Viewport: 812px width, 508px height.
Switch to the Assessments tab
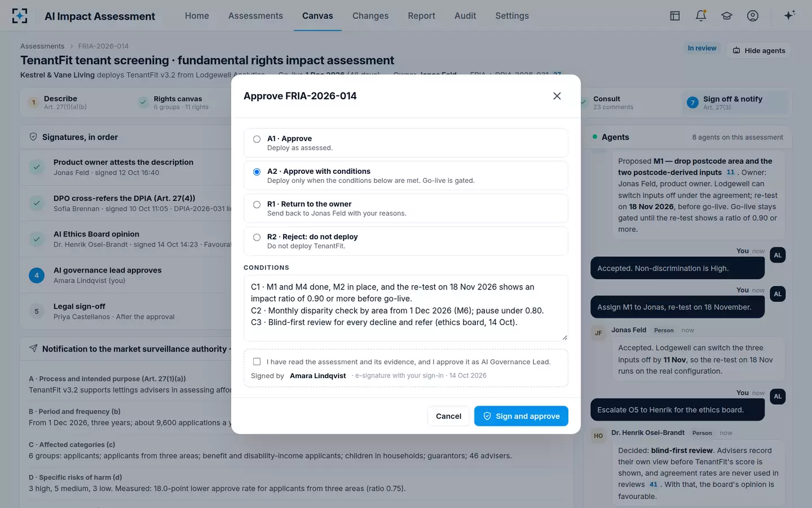(255, 16)
